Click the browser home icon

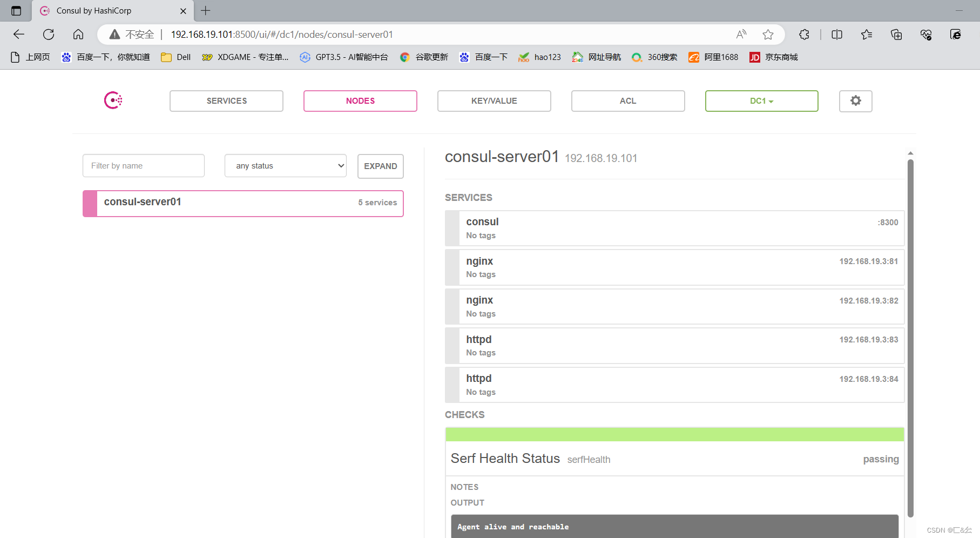tap(78, 34)
